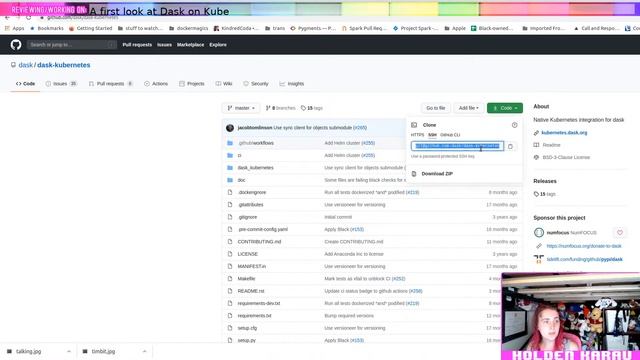Open the Projects tab
The image size is (640, 360).
click(191, 84)
